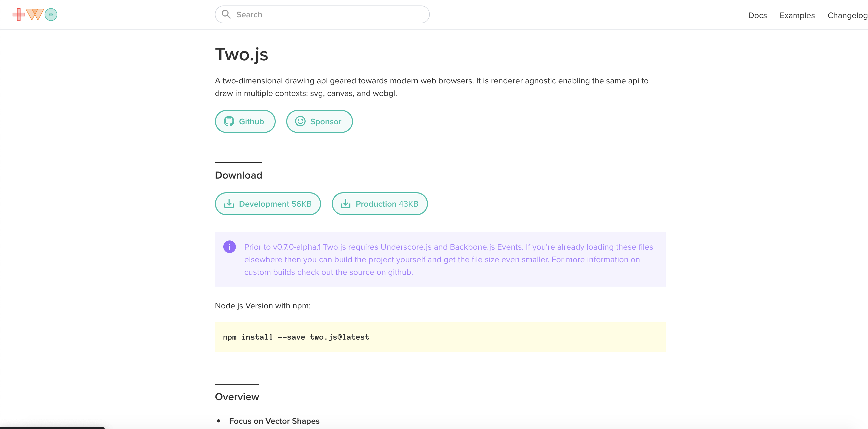Click the magnifying glass search icon
The height and width of the screenshot is (429, 868).
(226, 14)
